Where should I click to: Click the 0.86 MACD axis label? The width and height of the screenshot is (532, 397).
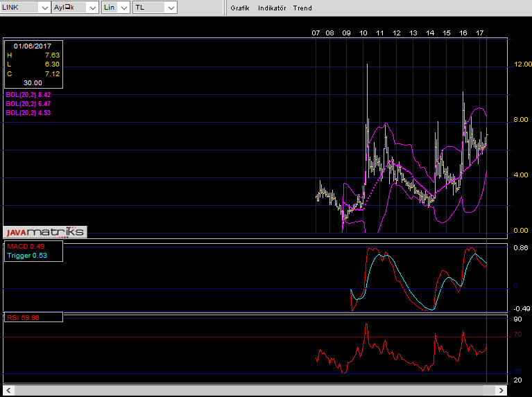521,248
